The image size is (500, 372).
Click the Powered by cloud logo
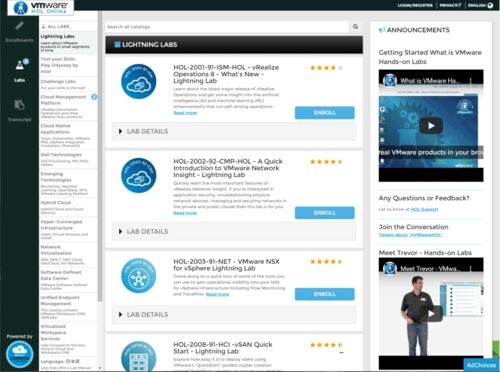[x=20, y=355]
